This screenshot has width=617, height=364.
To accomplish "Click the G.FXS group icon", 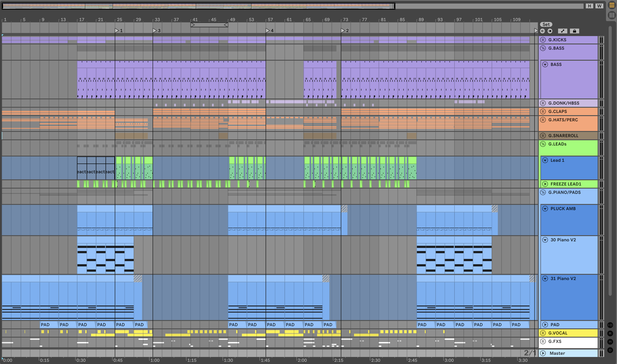I will click(x=543, y=341).
